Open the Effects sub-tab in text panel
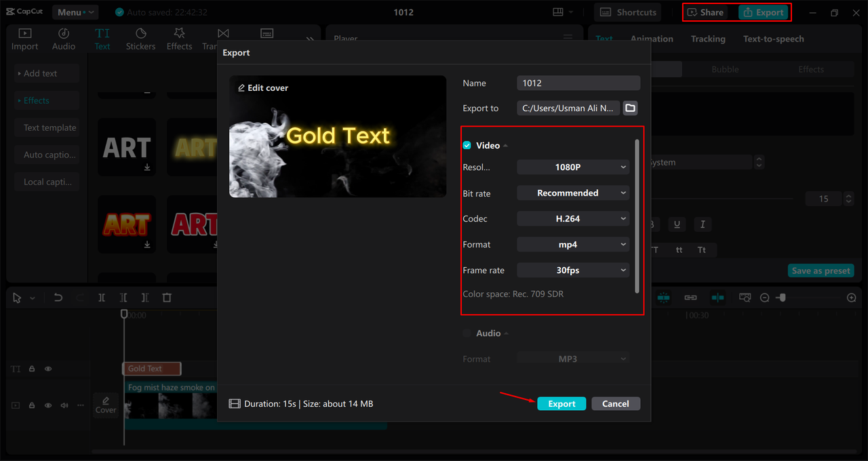Screen dimensions: 868x461 click(811, 69)
